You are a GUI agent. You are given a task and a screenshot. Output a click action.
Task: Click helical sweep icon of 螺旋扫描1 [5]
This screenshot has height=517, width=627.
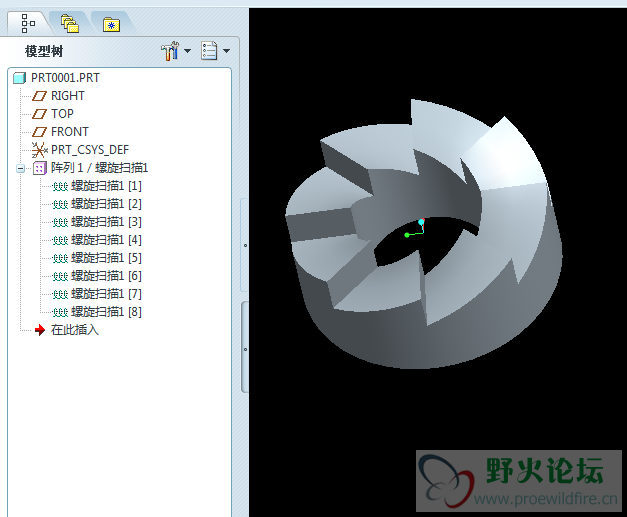pyautogui.click(x=60, y=258)
